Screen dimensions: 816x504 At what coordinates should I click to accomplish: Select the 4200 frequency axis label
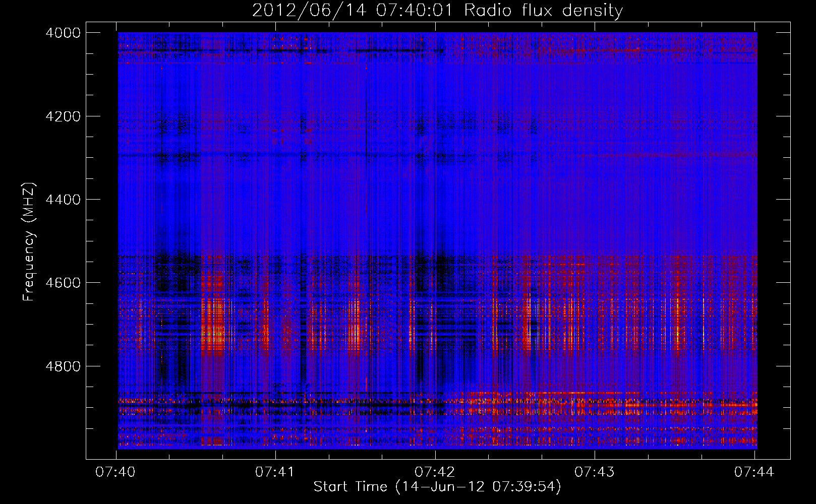(63, 116)
